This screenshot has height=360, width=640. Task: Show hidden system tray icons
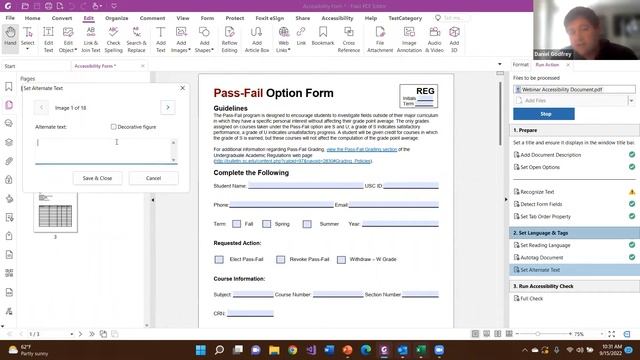524,350
